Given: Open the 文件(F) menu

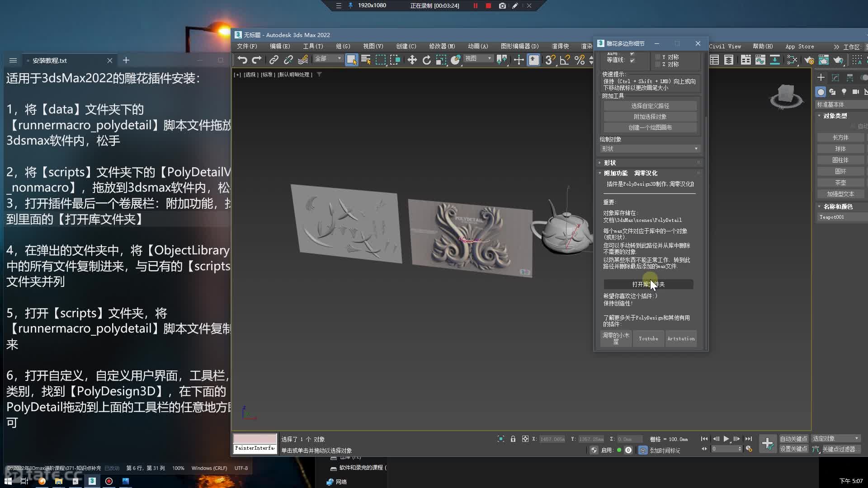Looking at the screenshot, I should click(247, 46).
